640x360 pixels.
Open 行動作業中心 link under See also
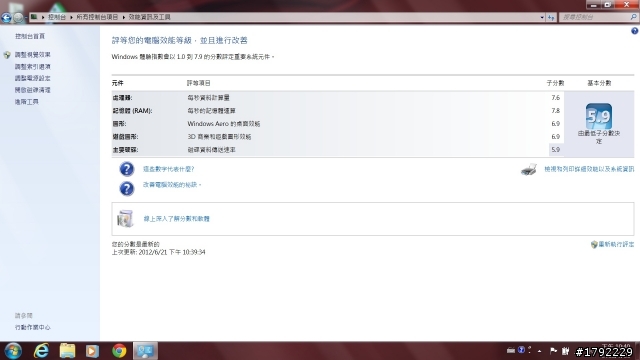pos(33,327)
